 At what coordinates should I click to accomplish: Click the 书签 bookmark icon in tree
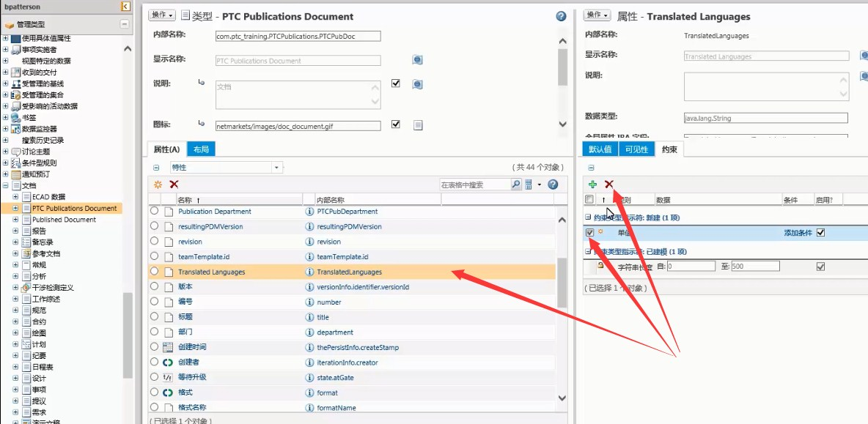coord(15,118)
